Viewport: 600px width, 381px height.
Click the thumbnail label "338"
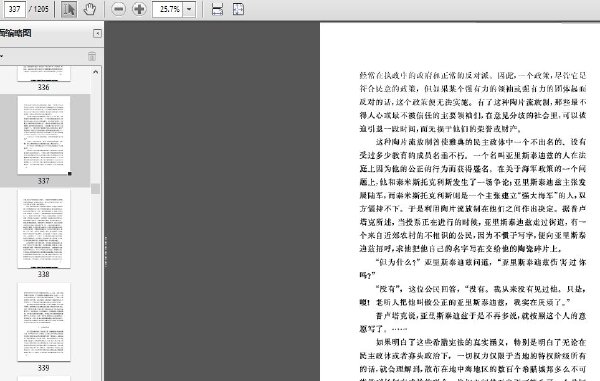click(44, 274)
